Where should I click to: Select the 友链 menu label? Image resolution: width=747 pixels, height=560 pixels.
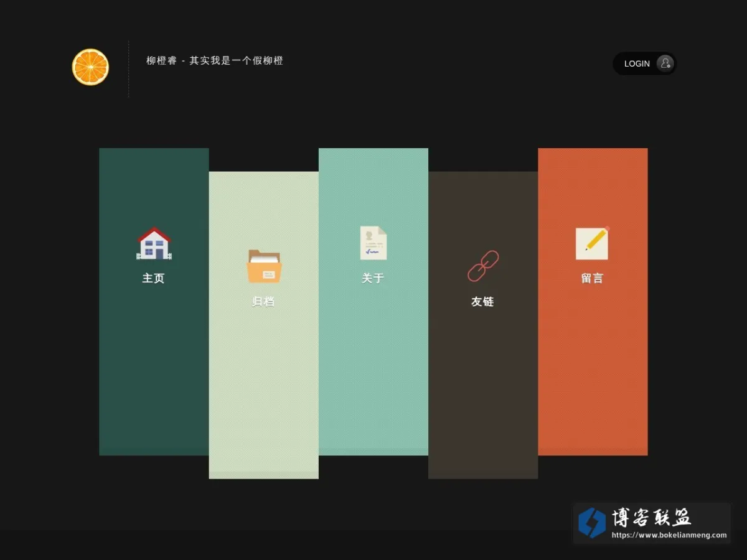(x=482, y=302)
